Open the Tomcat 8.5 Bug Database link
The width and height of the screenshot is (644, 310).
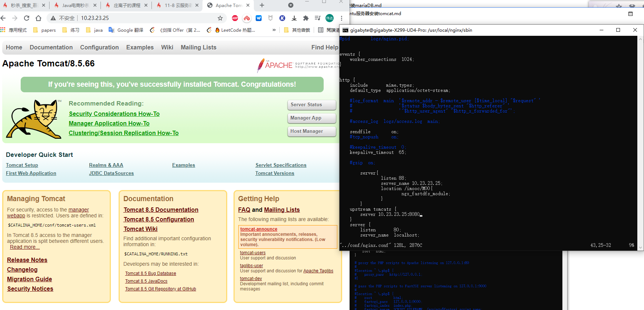coord(150,273)
